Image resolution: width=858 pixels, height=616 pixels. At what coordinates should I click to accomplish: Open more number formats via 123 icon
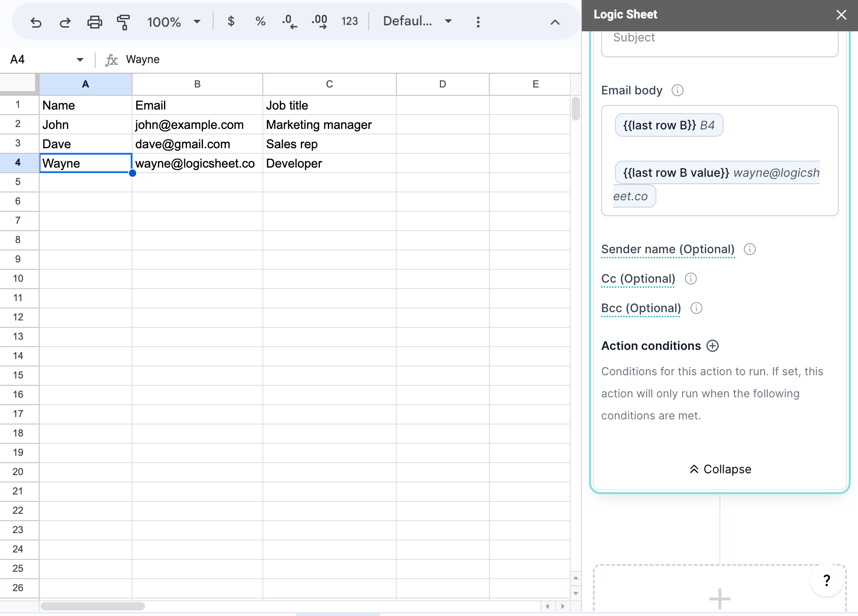tap(349, 21)
